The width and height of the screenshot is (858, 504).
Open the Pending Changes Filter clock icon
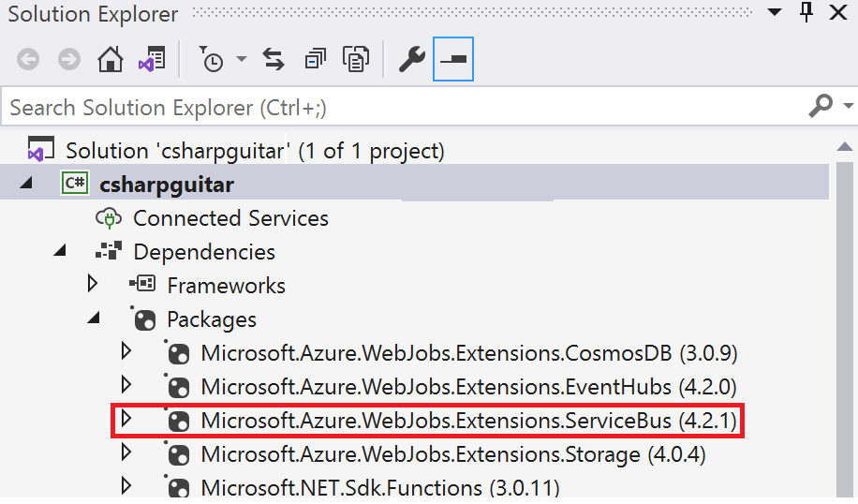tap(211, 59)
